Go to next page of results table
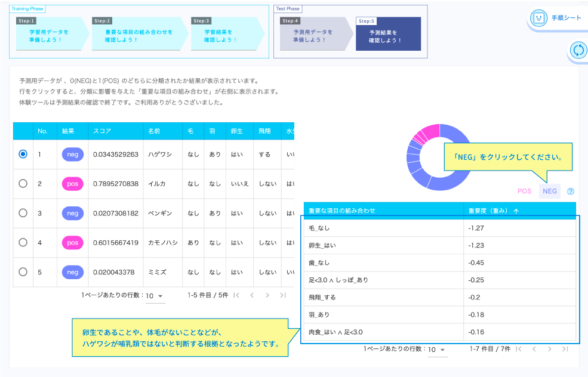 tap(267, 295)
